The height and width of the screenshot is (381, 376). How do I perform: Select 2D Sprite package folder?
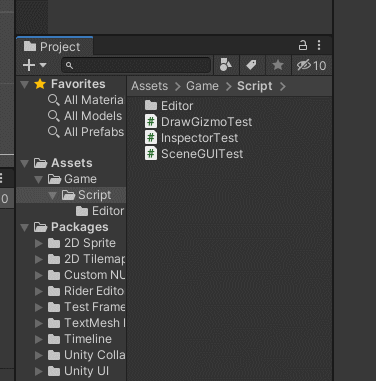82,243
